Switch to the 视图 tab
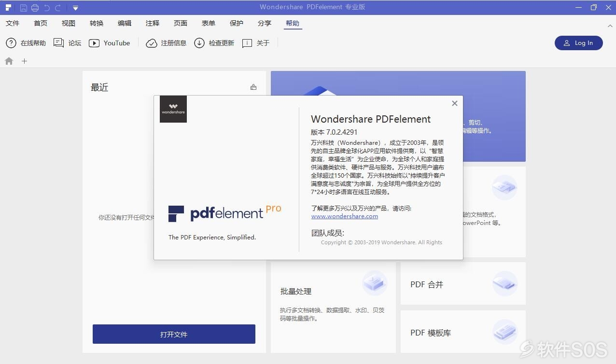The height and width of the screenshot is (364, 616). [69, 23]
